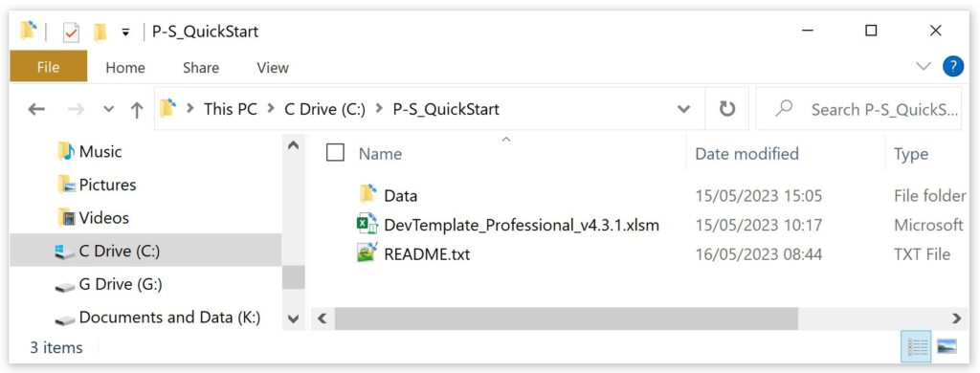Select the DevTemplate_Professional xlsm file icon
This screenshot has width=980, height=373.
tap(367, 225)
